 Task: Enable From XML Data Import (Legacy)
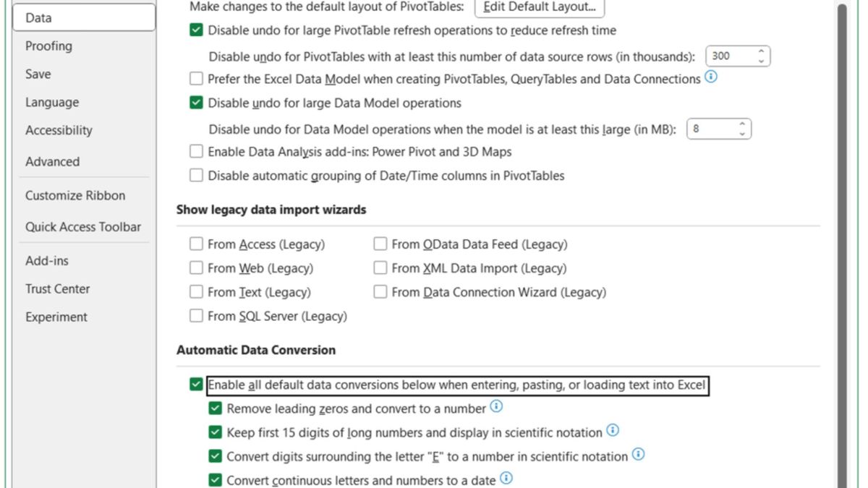[380, 267]
